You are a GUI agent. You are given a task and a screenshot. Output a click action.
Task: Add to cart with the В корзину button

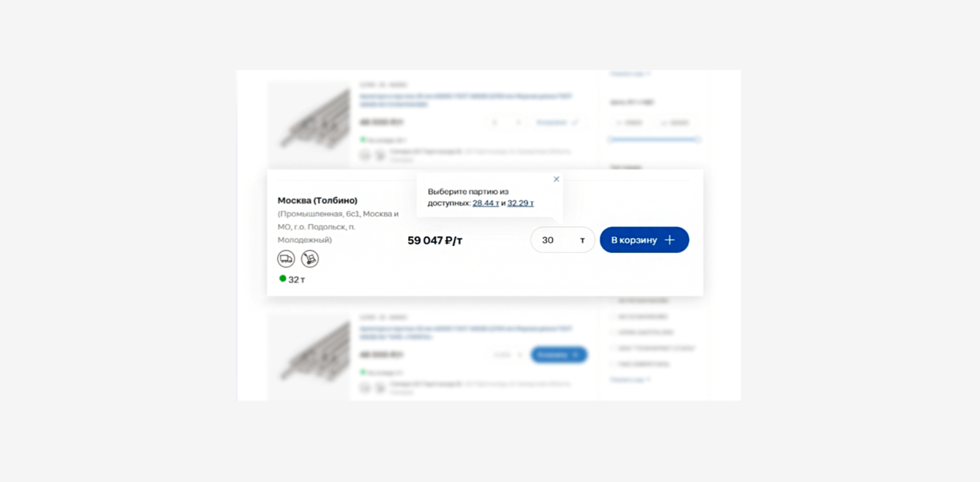[644, 240]
